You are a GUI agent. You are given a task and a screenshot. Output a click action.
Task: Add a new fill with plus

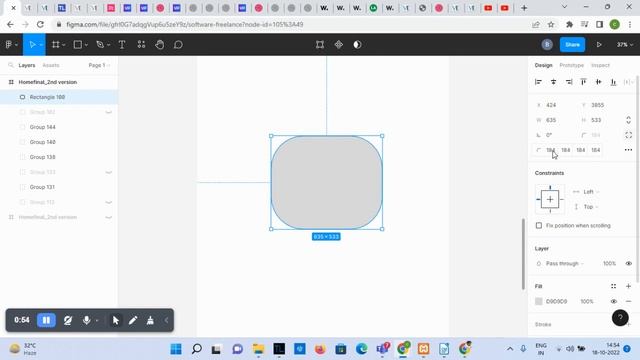(629, 286)
